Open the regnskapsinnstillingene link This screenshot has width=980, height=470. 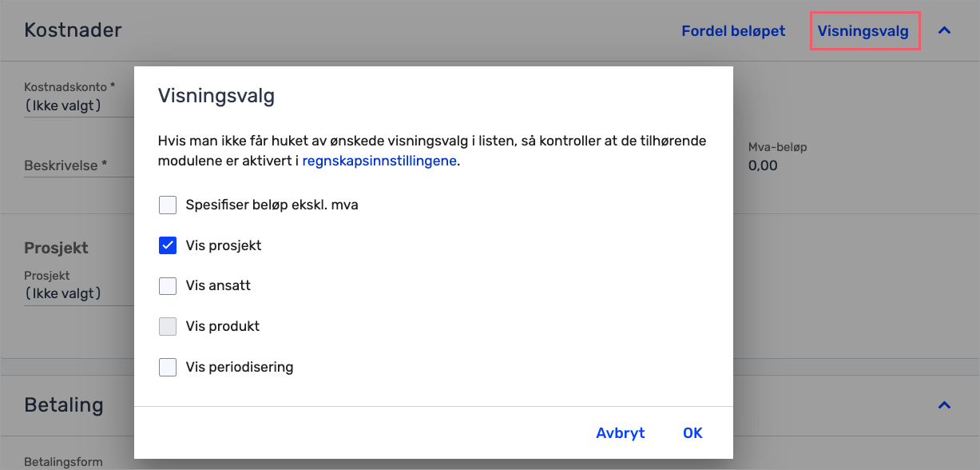point(379,161)
